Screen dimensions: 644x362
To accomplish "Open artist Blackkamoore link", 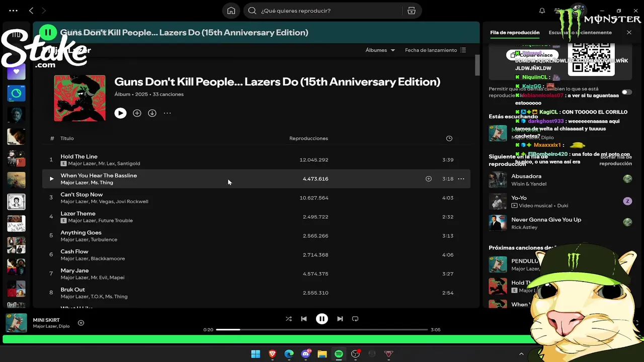I will click(108, 258).
